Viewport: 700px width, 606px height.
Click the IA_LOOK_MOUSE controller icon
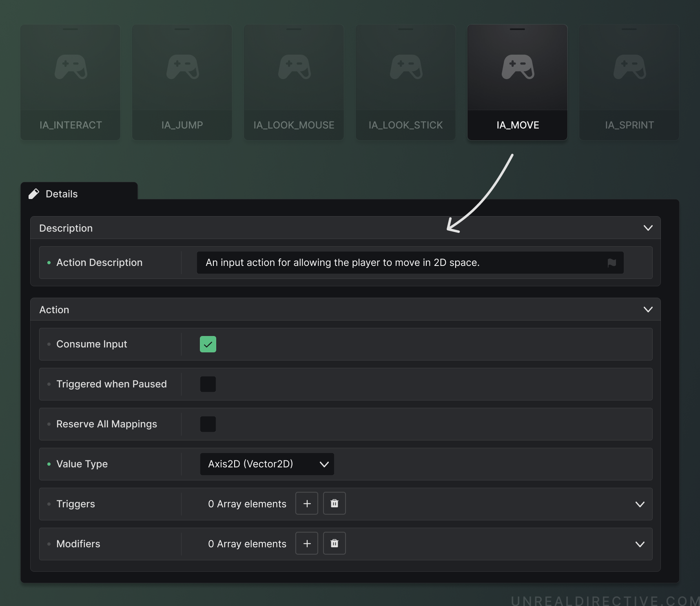click(294, 67)
